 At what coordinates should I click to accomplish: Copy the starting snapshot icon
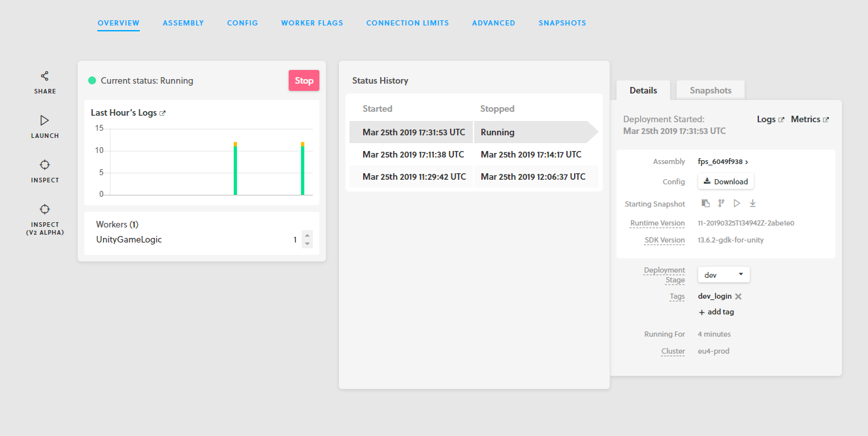click(x=705, y=203)
